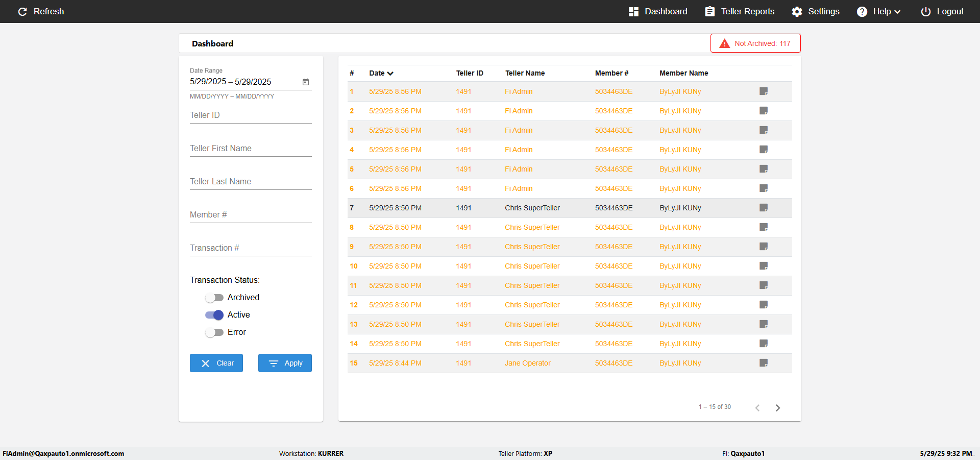Open Settings via the gear icon
The height and width of the screenshot is (460, 980).
pos(797,11)
